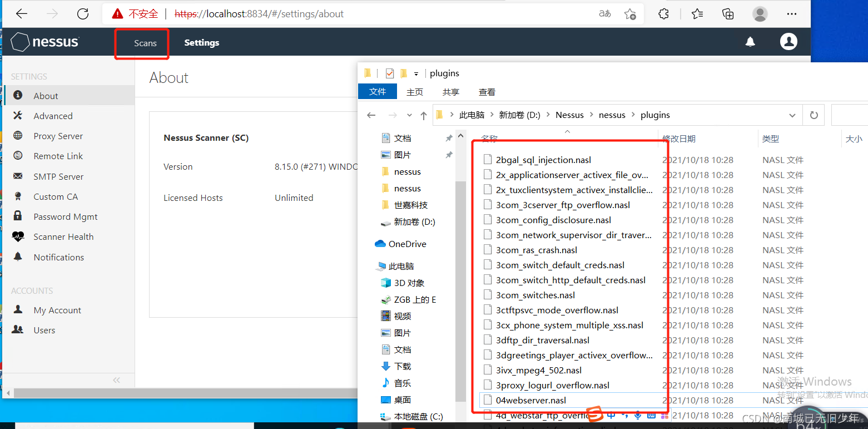868x429 pixels.
Task: Select 下载 in navigation pane
Action: [x=403, y=366]
